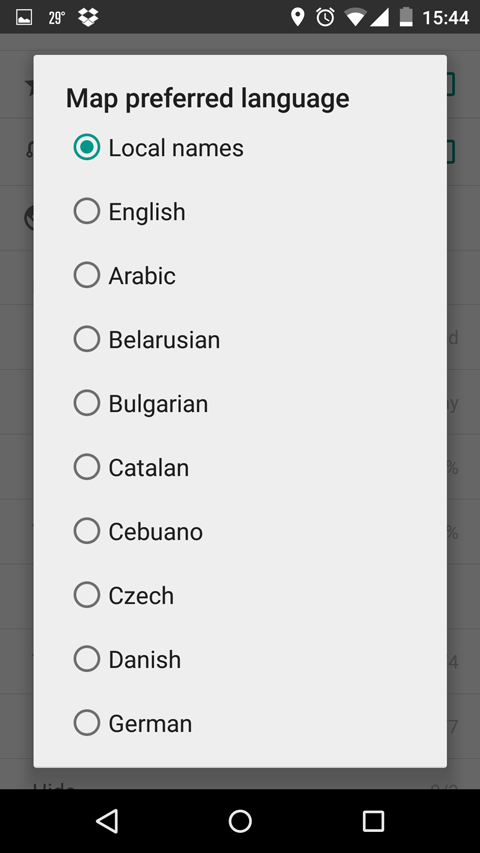Screen dimensions: 480x853
Task: Tap the location pin status icon
Action: coord(297,17)
